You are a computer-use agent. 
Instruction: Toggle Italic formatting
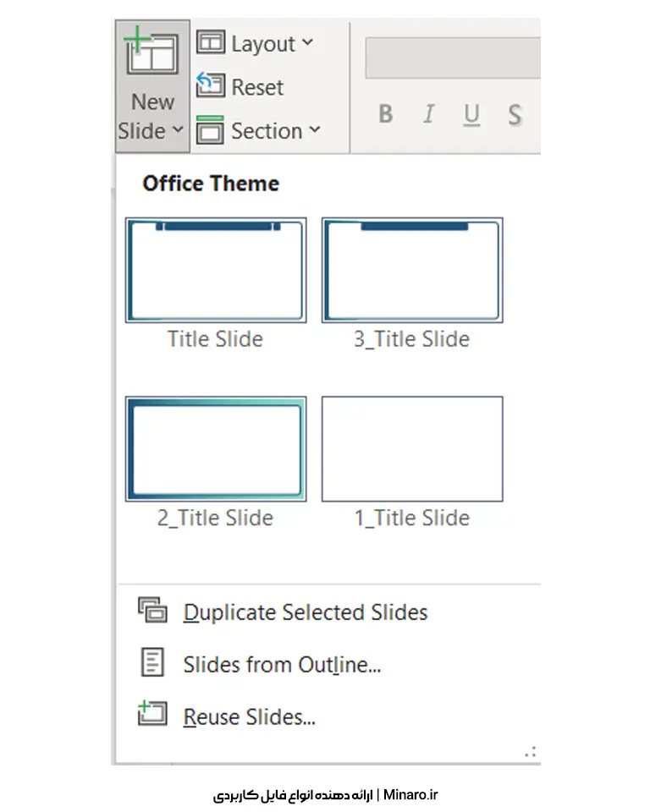point(429,113)
